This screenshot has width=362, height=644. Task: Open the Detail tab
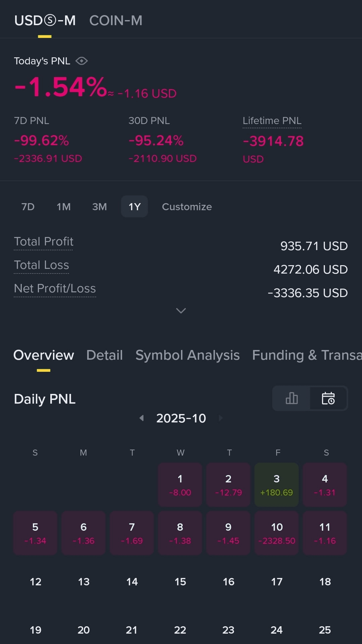105,355
